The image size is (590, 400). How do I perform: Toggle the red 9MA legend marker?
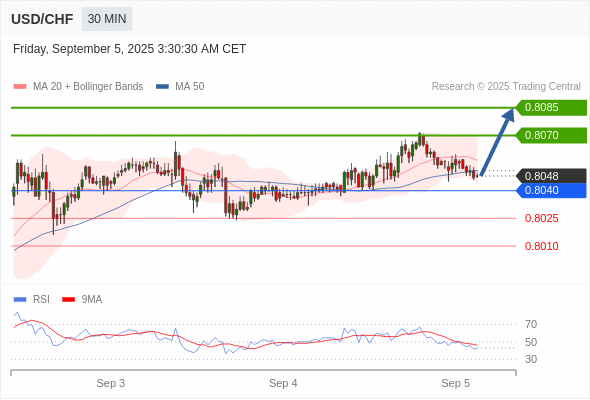click(68, 300)
